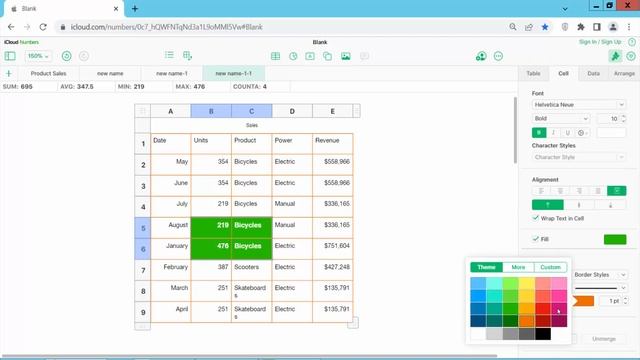640x360 pixels.
Task: Switch to the Table inspector tab
Action: (533, 73)
